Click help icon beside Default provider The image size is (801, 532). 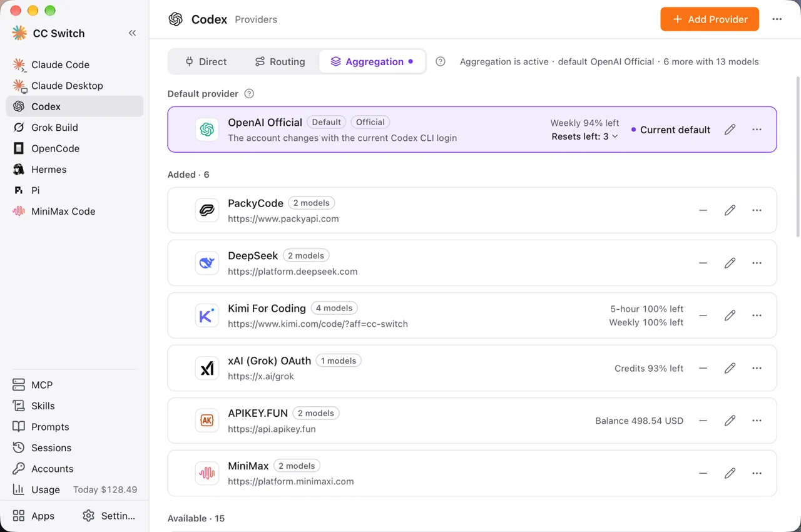(249, 94)
